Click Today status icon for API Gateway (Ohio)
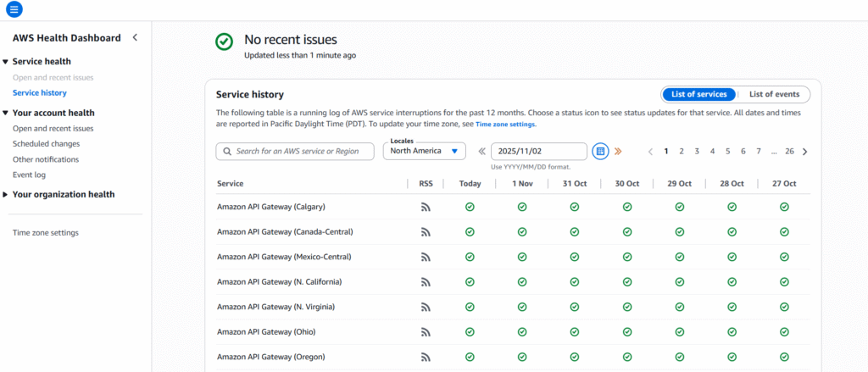Viewport: 868px width, 372px height. coord(470,331)
